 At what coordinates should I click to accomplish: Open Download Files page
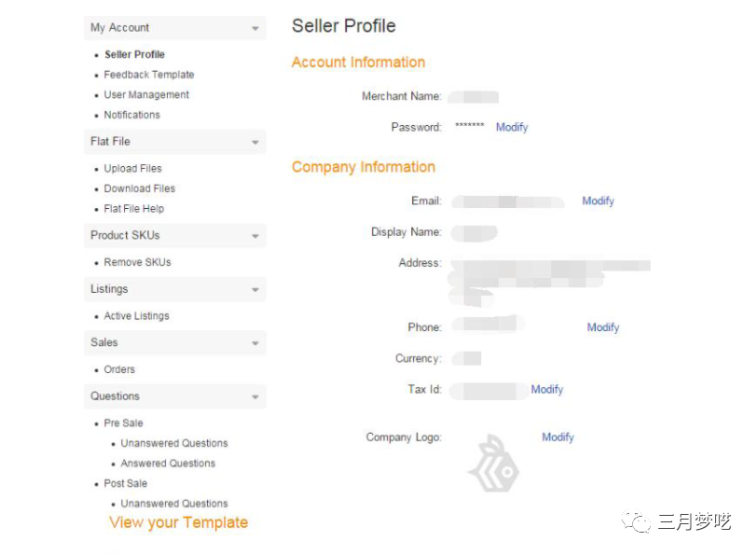point(139,188)
